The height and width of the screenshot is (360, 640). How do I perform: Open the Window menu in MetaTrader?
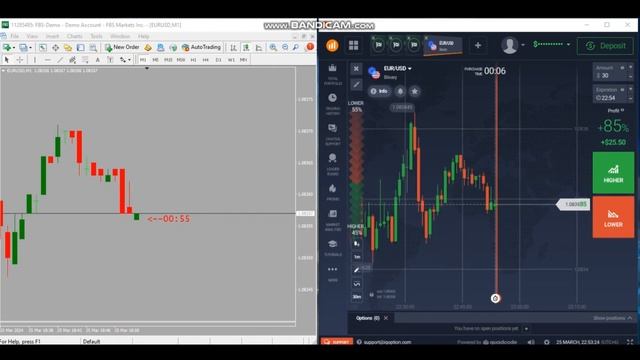pos(120,36)
